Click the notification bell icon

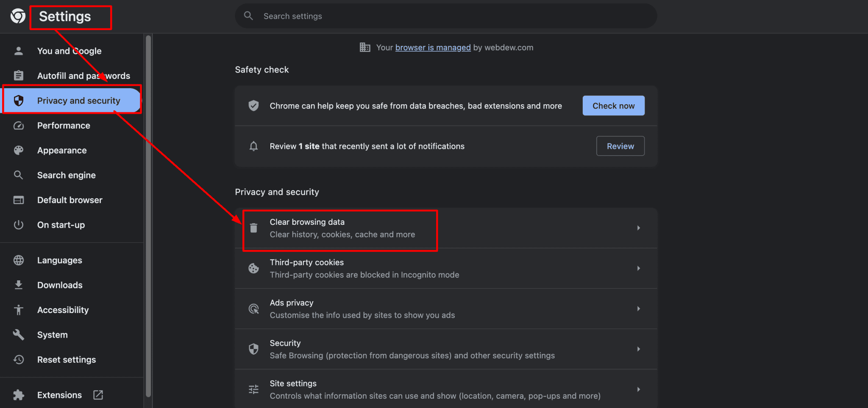(253, 146)
